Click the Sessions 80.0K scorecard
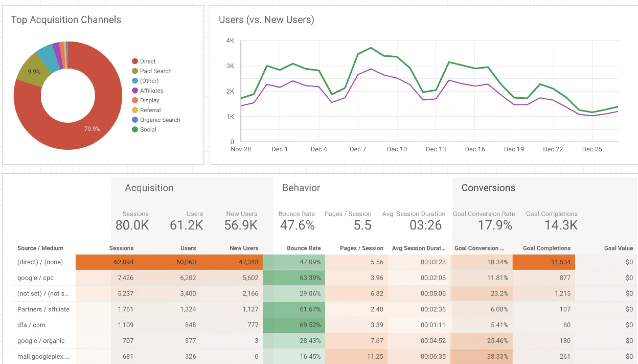The image size is (638, 364). (132, 225)
